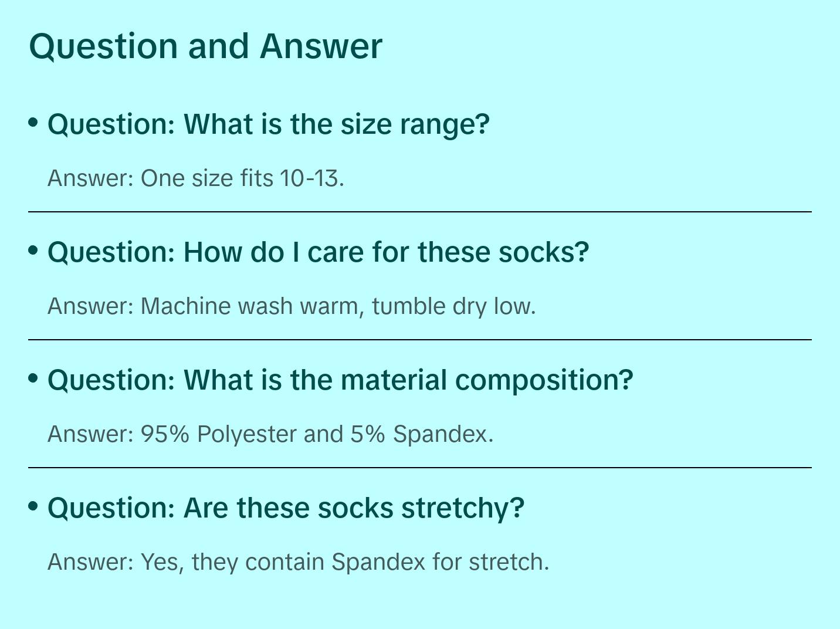
Task: Click the answer 'One size fits 10-13.'
Action: [195, 178]
